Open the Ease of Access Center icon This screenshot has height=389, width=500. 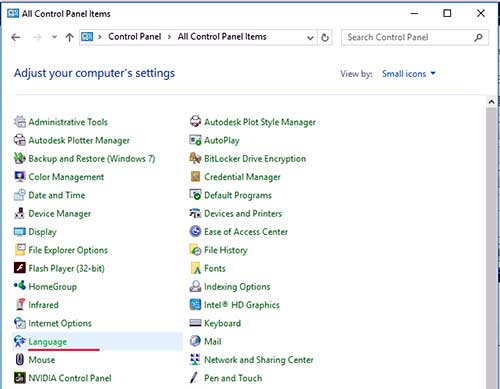coord(195,231)
